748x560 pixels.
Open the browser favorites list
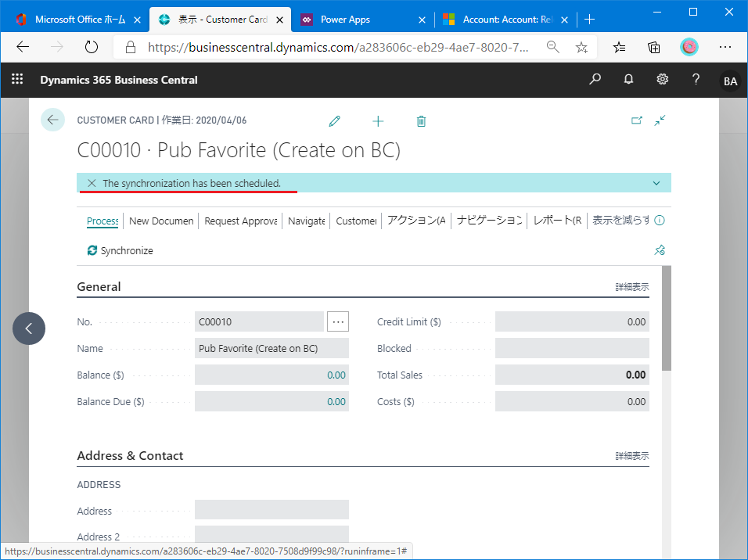coord(619,47)
